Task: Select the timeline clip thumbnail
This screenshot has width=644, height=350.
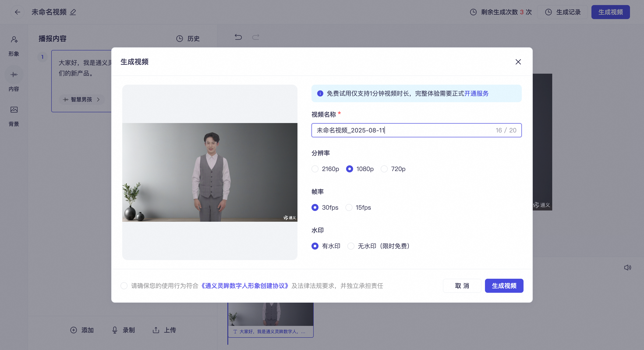Action: pos(271,320)
